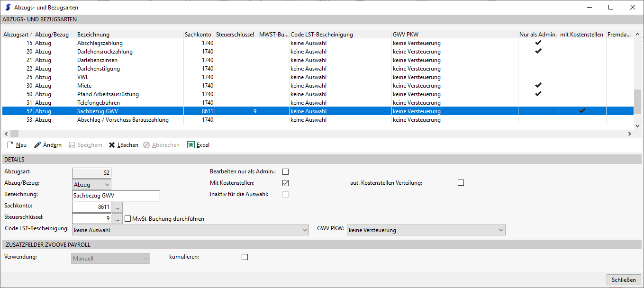Screen dimensions: 644x288
Task: Click the Löschen button label
Action: pos(128,145)
